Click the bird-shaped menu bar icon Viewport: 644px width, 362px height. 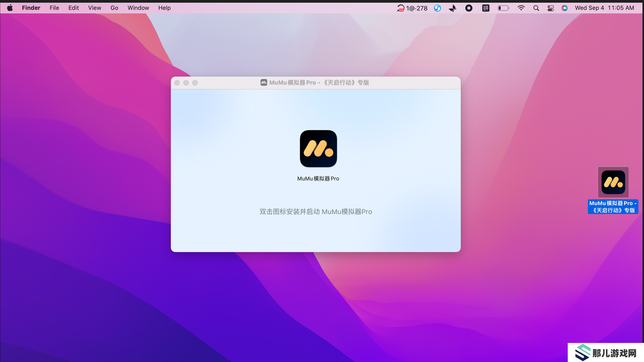click(453, 8)
